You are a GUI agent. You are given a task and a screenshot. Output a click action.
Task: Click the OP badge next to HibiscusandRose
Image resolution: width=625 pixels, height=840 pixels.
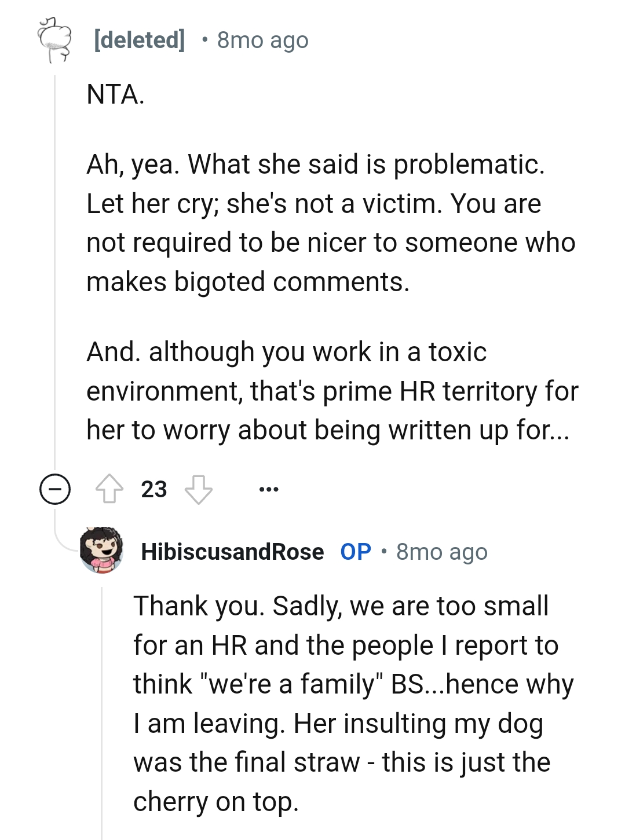click(355, 552)
